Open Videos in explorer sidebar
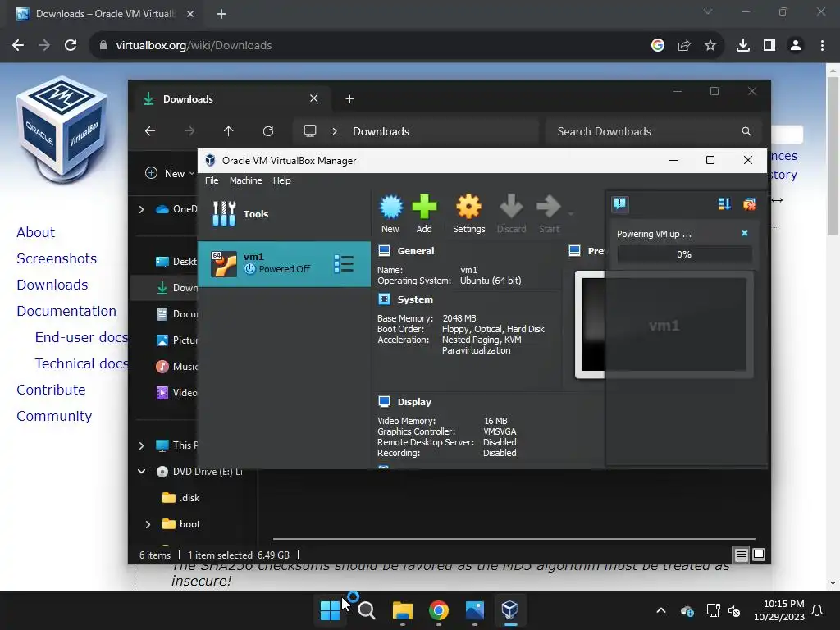 [176, 393]
